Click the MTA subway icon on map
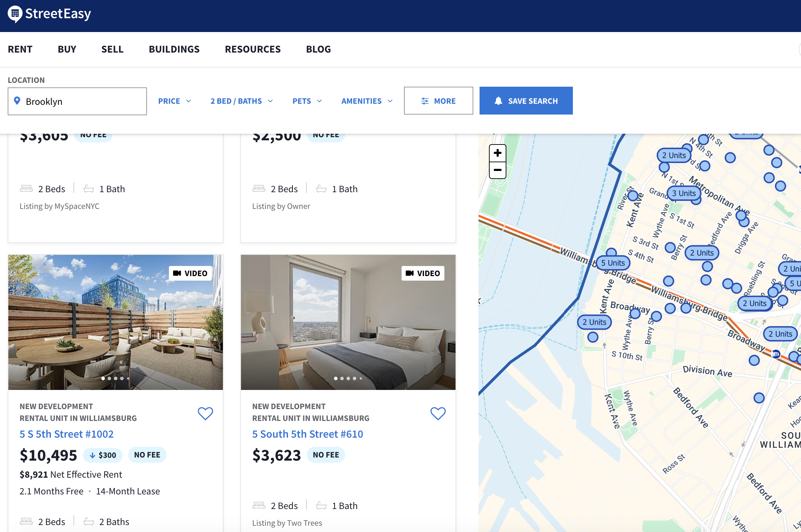Viewport: 801px width, 532px height. tap(776, 354)
